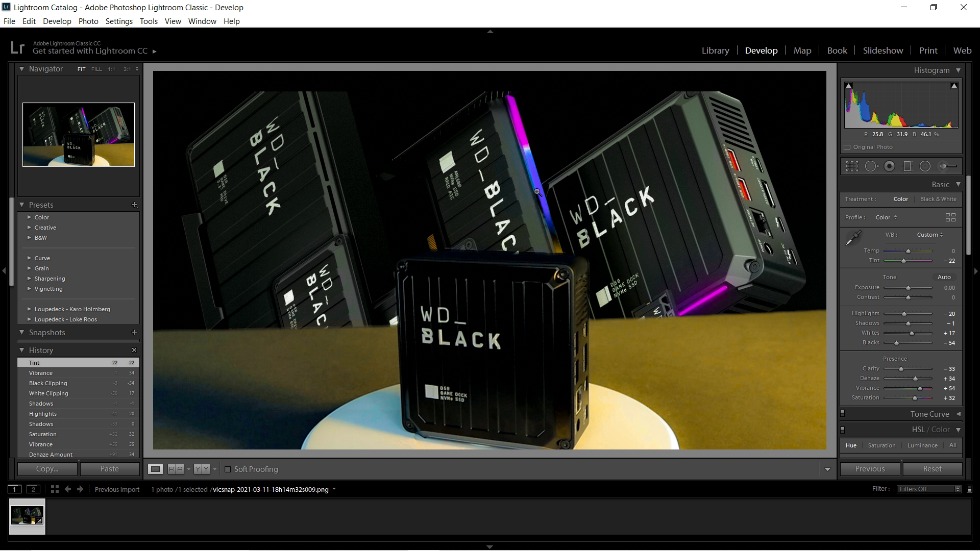The width and height of the screenshot is (980, 551).
Task: Switch to Grid view in filmstrip bar
Action: (x=55, y=489)
